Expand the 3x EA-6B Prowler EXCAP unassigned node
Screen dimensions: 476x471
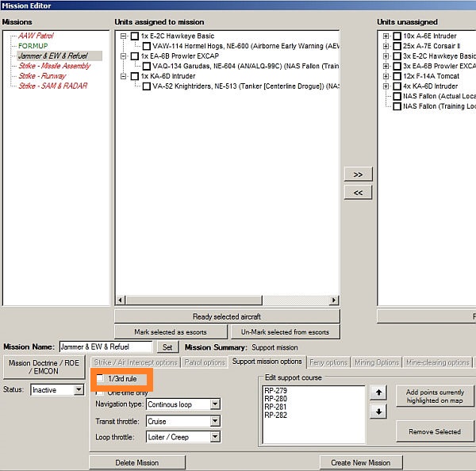click(x=386, y=66)
